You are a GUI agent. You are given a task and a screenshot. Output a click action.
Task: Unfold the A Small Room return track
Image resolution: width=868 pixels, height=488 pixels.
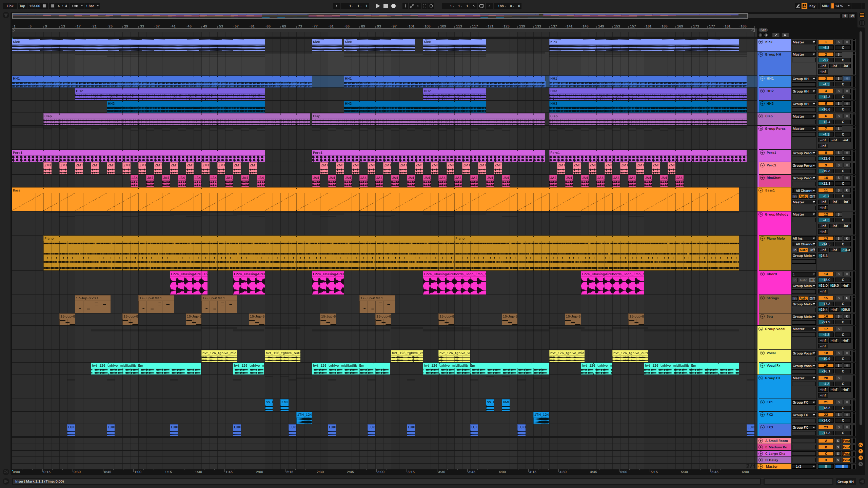tap(761, 441)
